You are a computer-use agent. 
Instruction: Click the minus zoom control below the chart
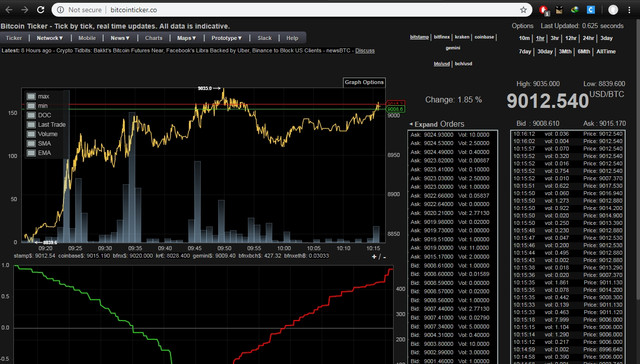coord(384,257)
